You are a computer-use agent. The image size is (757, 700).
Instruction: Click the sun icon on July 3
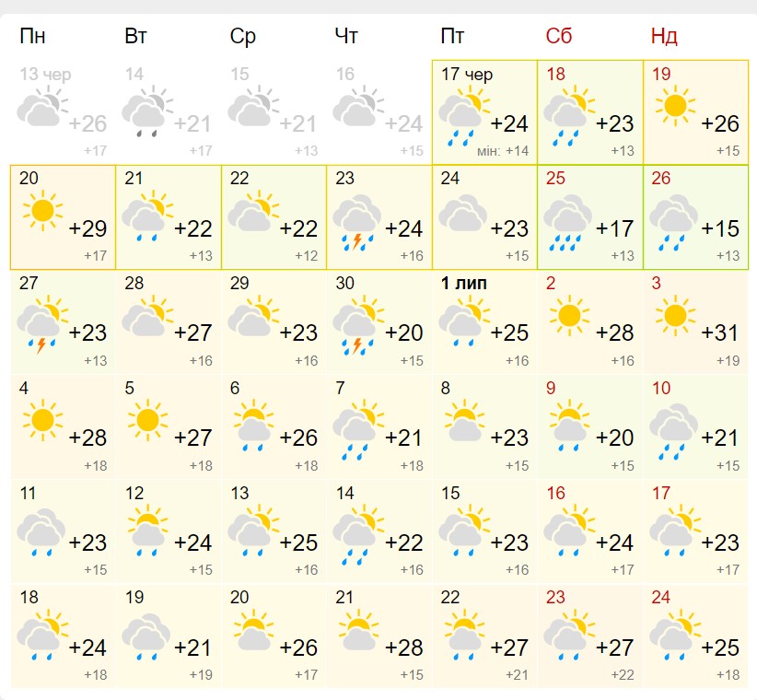tap(675, 317)
